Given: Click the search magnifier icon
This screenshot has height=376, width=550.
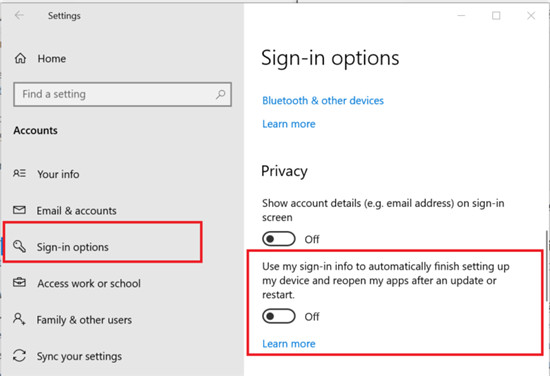Looking at the screenshot, I should (x=220, y=94).
